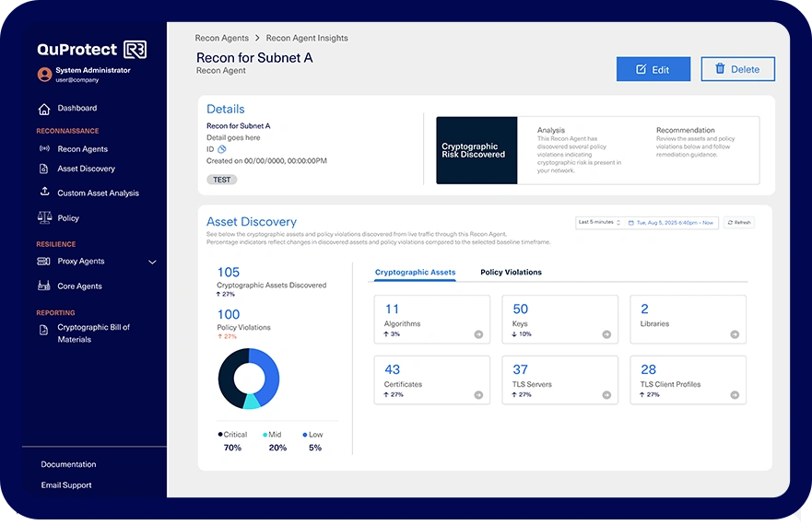812x525 pixels.
Task: Click the Delete button
Action: click(x=737, y=69)
